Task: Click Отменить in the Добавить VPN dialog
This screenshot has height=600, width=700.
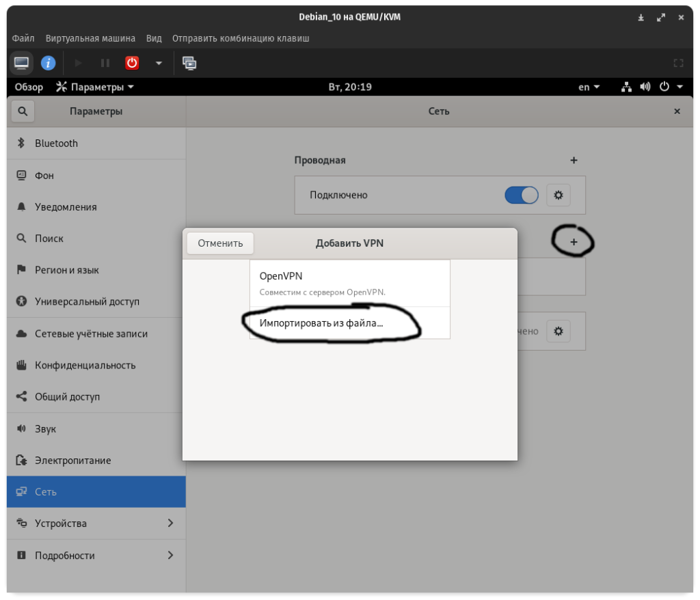Action: 220,243
